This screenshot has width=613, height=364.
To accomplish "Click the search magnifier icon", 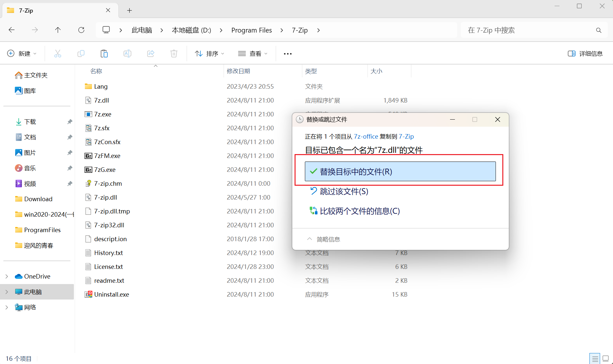I will (x=599, y=30).
